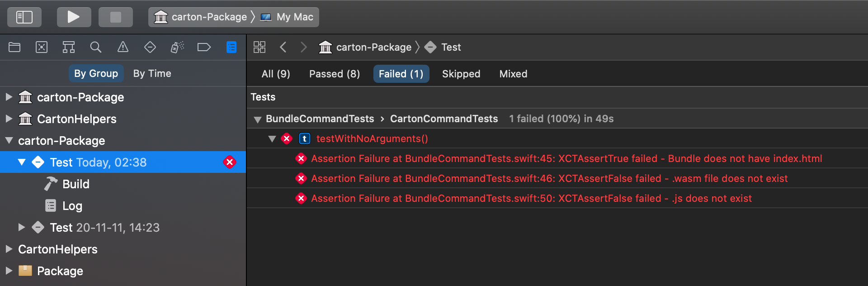
Task: Open the Source Control navigator
Action: tap(42, 47)
